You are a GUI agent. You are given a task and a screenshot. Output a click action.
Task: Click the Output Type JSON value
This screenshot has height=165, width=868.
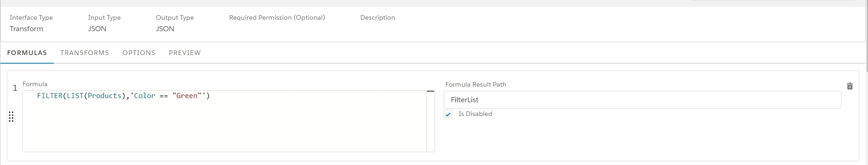coord(165,28)
